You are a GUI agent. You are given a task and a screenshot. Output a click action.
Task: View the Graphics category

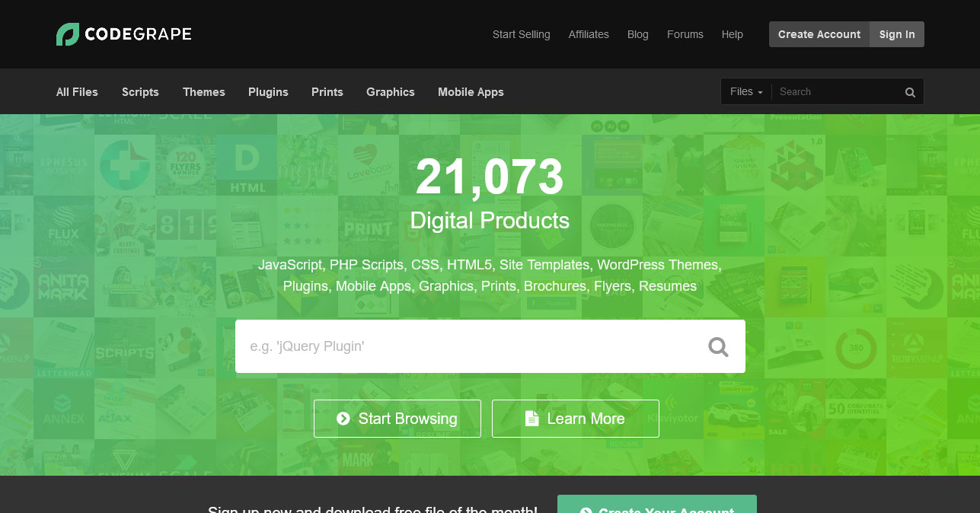pos(391,92)
